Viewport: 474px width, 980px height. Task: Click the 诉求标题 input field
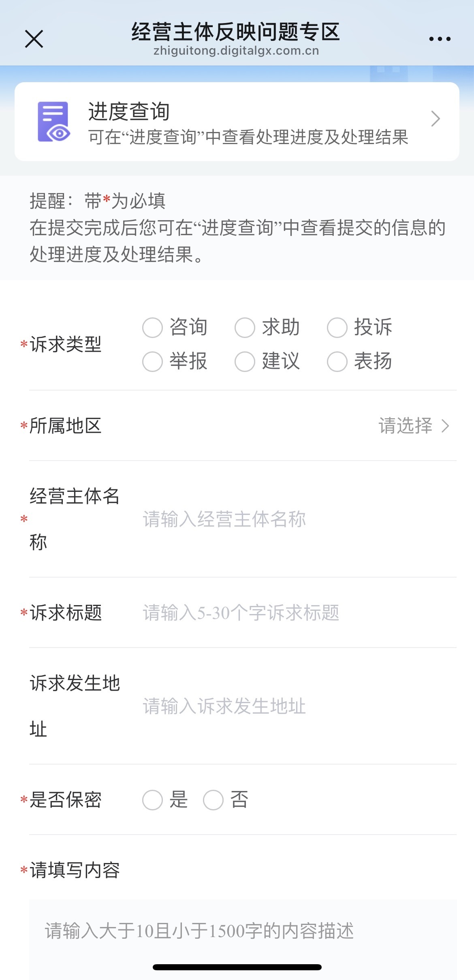click(284, 613)
